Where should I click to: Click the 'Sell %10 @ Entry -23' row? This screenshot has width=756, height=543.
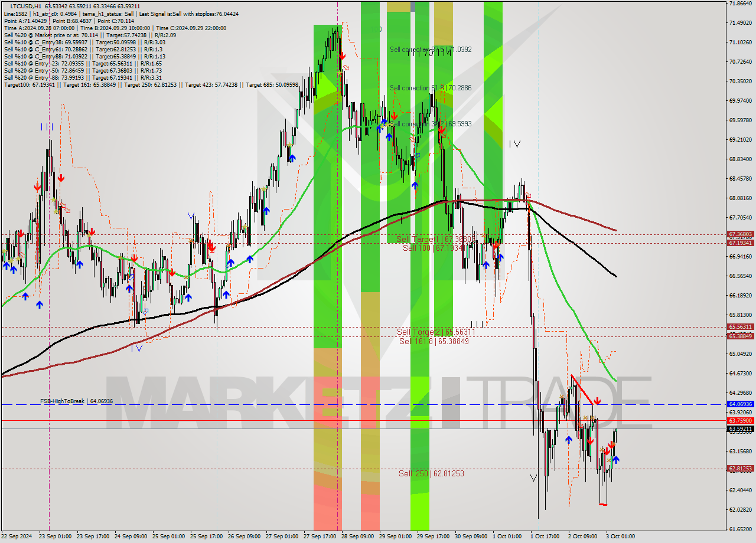(x=83, y=63)
